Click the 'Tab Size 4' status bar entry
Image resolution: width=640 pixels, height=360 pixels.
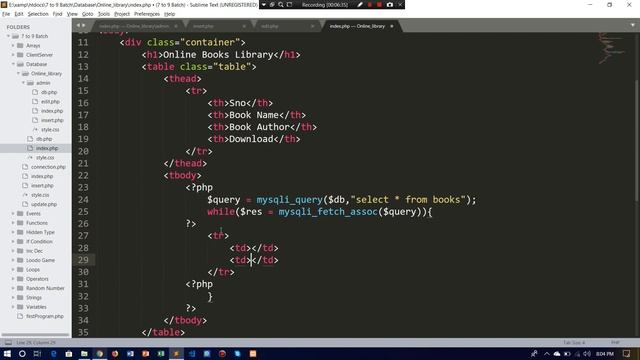tap(574, 342)
